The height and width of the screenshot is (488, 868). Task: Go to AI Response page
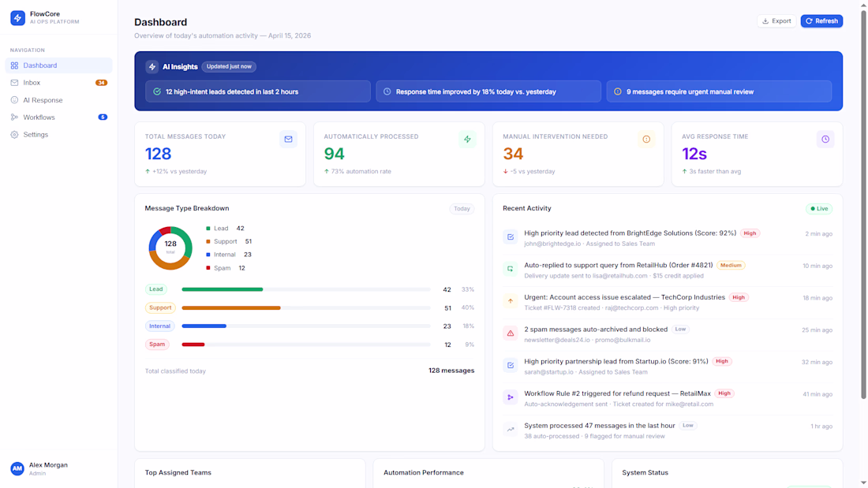click(x=58, y=100)
